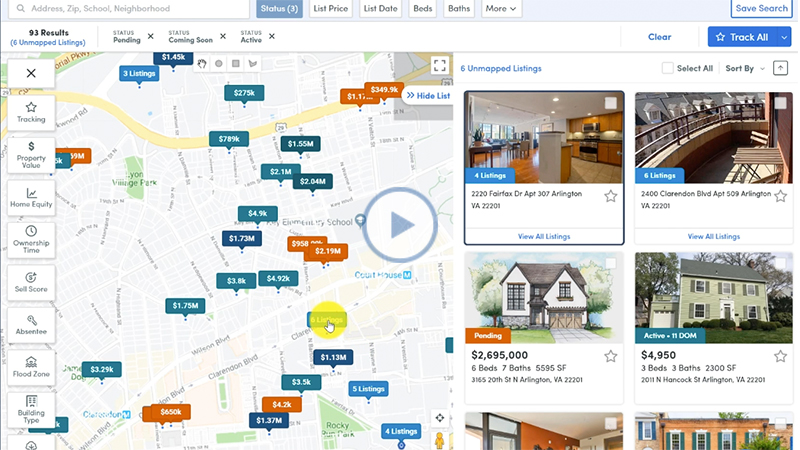Expand the More filters dropdown
The width and height of the screenshot is (800, 450).
point(501,9)
